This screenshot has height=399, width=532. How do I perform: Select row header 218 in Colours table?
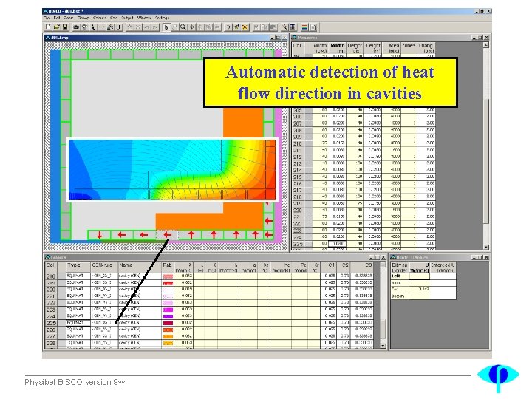pos(51,276)
